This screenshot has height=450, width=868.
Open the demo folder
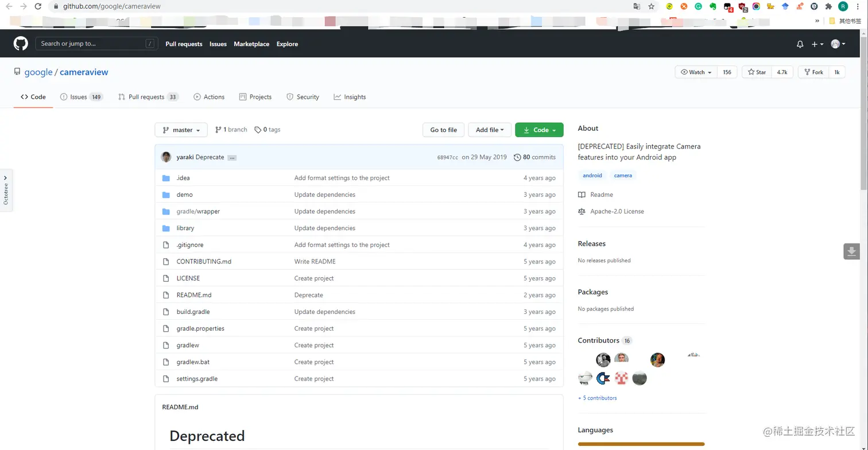point(185,195)
